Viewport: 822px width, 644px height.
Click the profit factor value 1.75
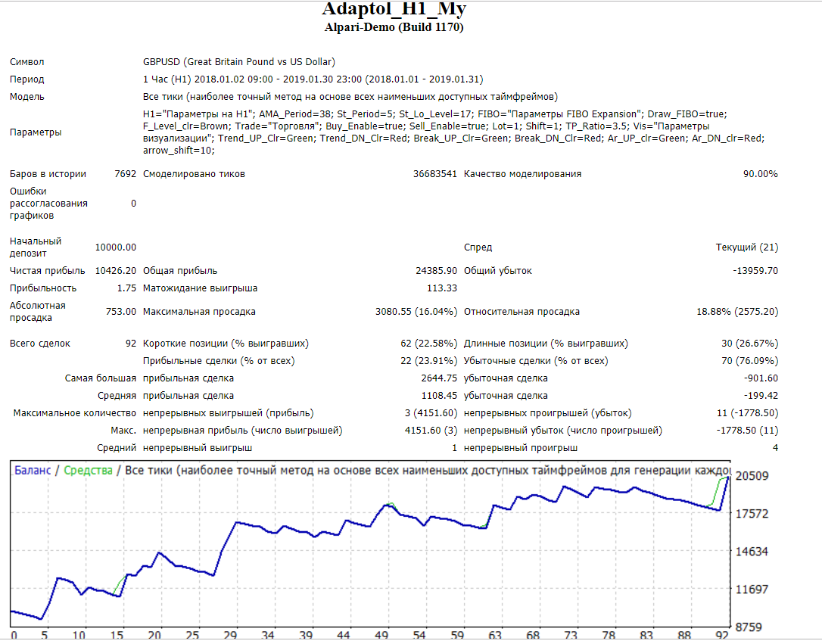coord(126,288)
